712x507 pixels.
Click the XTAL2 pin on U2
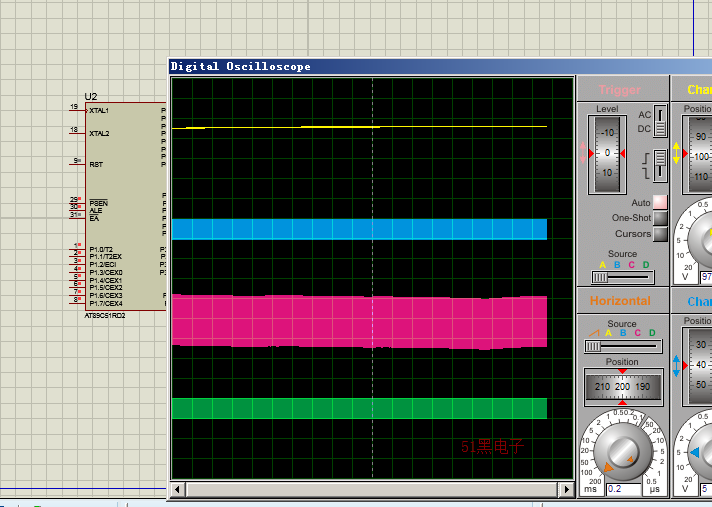99,133
